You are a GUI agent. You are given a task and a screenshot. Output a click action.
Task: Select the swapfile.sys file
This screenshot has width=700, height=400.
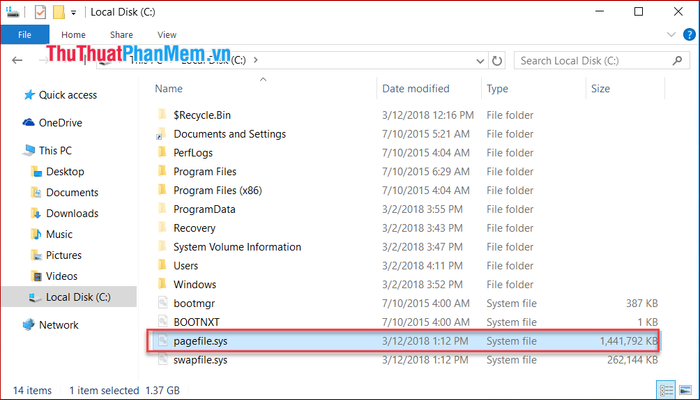click(x=200, y=360)
